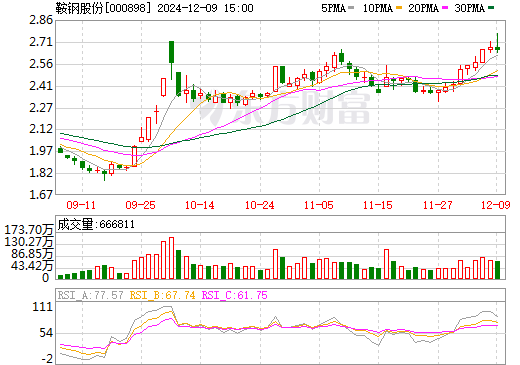The image size is (520, 365).
Task: Click the orange 10PMA legend color marker
Action: (x=399, y=7)
